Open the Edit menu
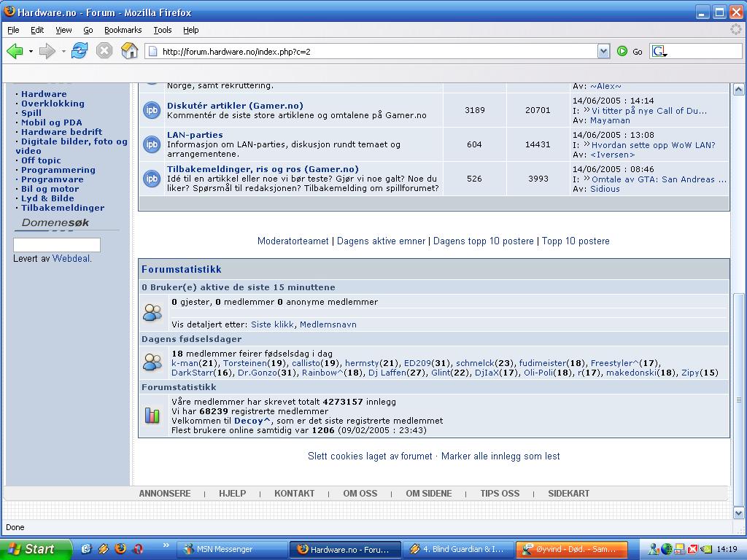The width and height of the screenshot is (747, 560). click(x=37, y=30)
